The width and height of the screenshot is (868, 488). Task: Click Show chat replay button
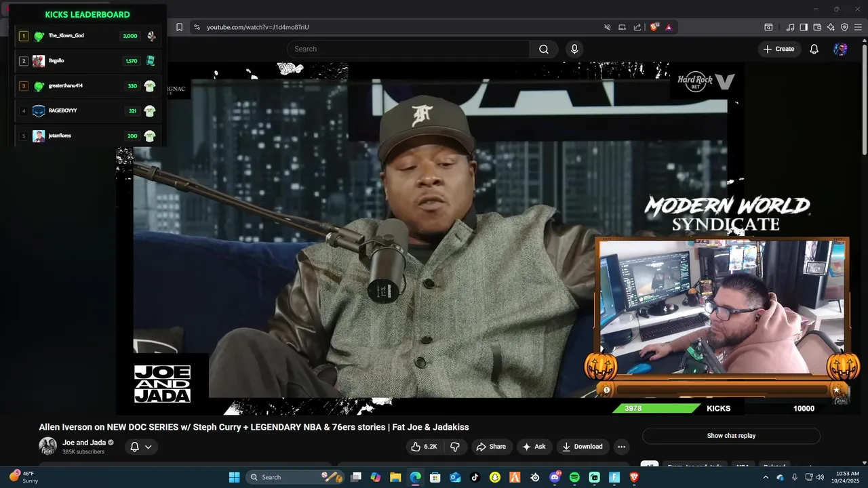(x=731, y=436)
